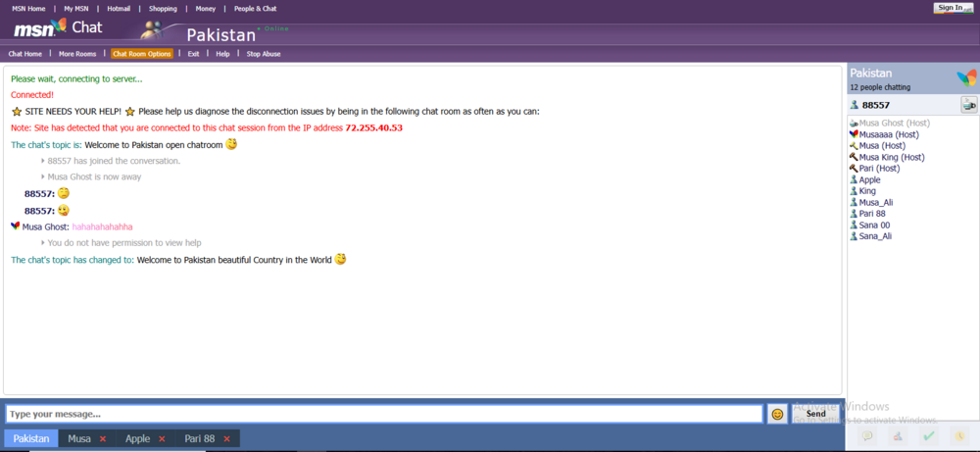
Task: Open Chat Home in the menu bar
Action: pos(25,54)
